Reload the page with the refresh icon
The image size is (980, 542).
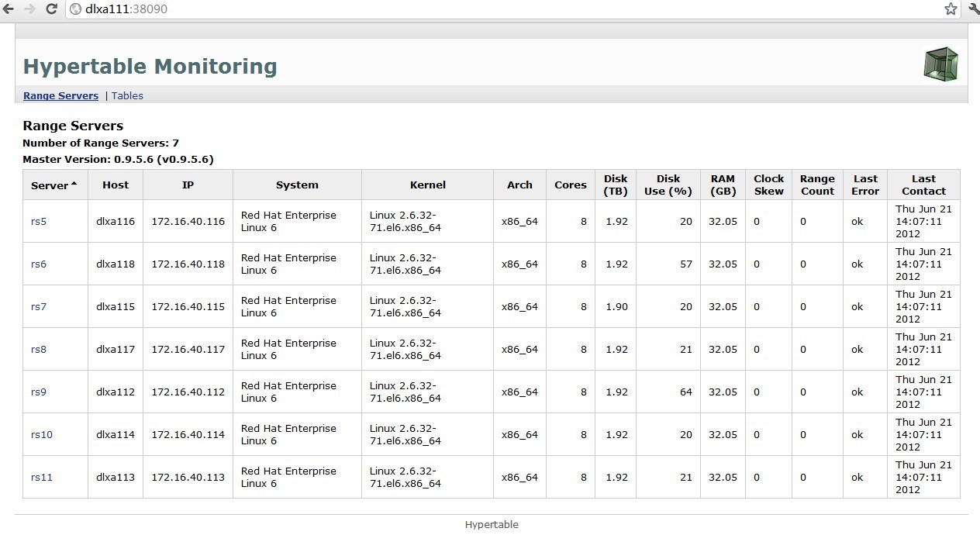point(52,9)
